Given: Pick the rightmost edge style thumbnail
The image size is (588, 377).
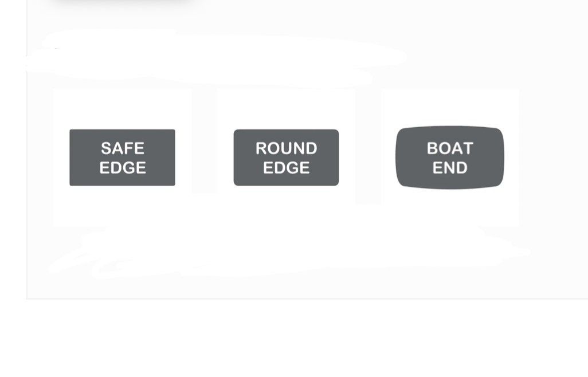Looking at the screenshot, I should click(450, 158).
